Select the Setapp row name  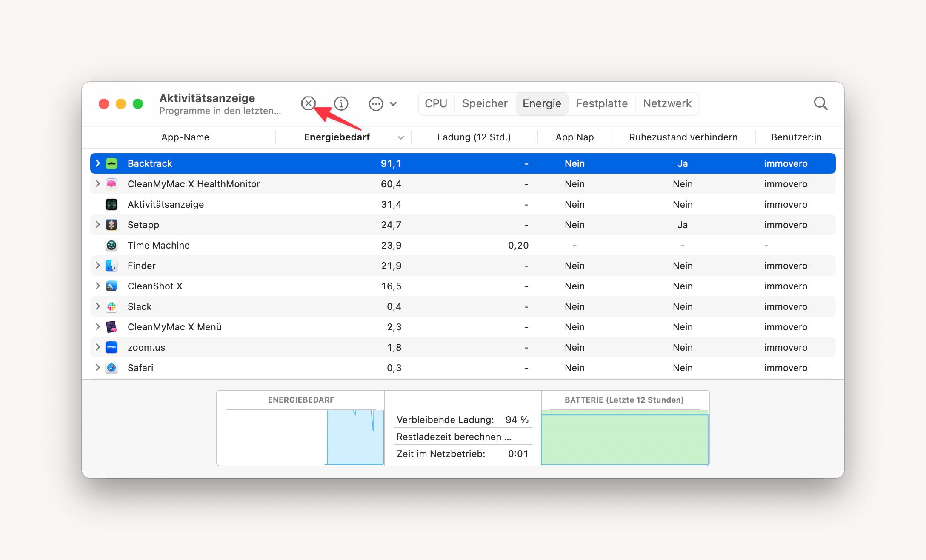click(x=143, y=225)
